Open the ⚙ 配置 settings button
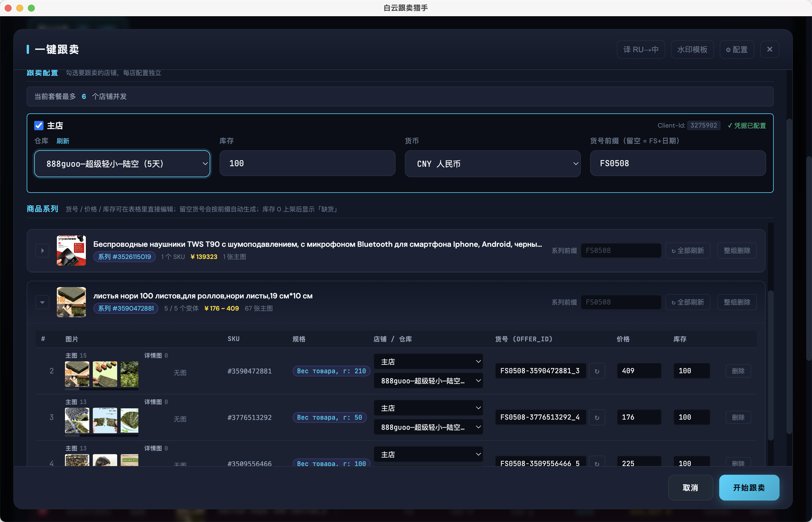The width and height of the screenshot is (812, 522). click(736, 50)
